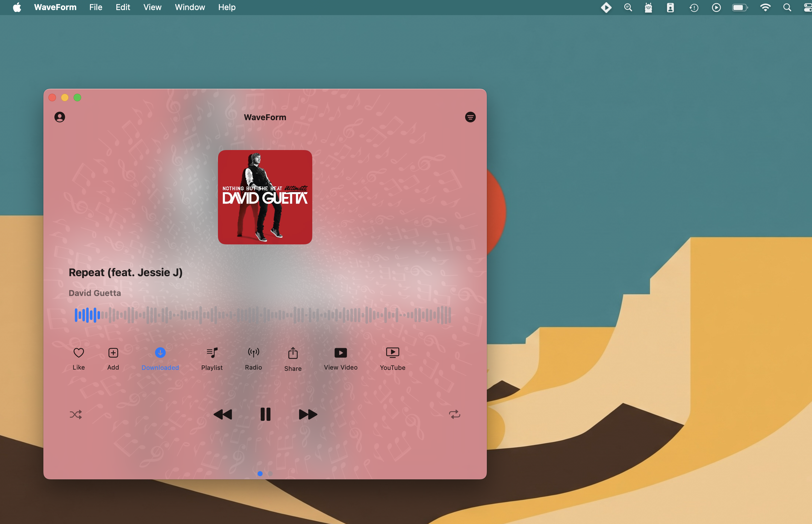The width and height of the screenshot is (812, 524).
Task: Toggle shuffle playback
Action: pos(76,415)
